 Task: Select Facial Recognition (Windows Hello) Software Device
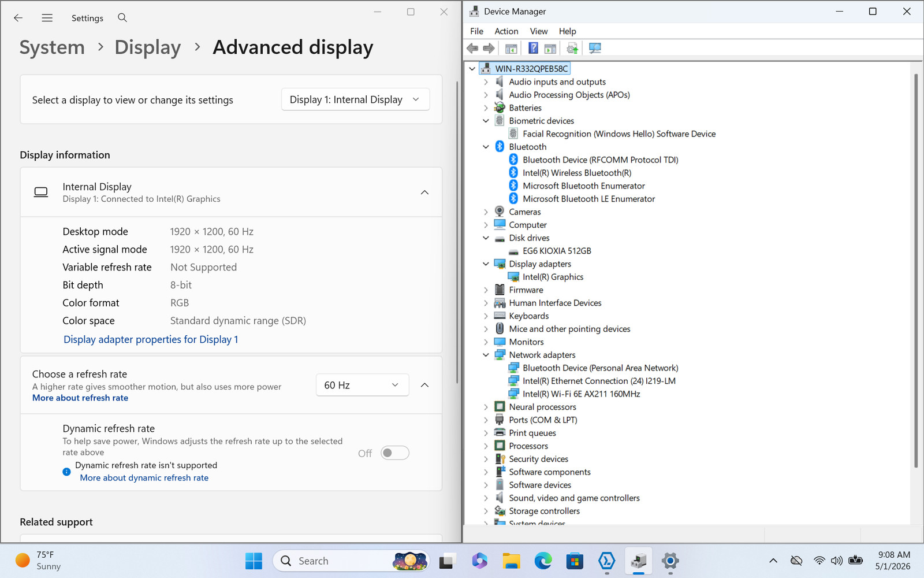(619, 134)
